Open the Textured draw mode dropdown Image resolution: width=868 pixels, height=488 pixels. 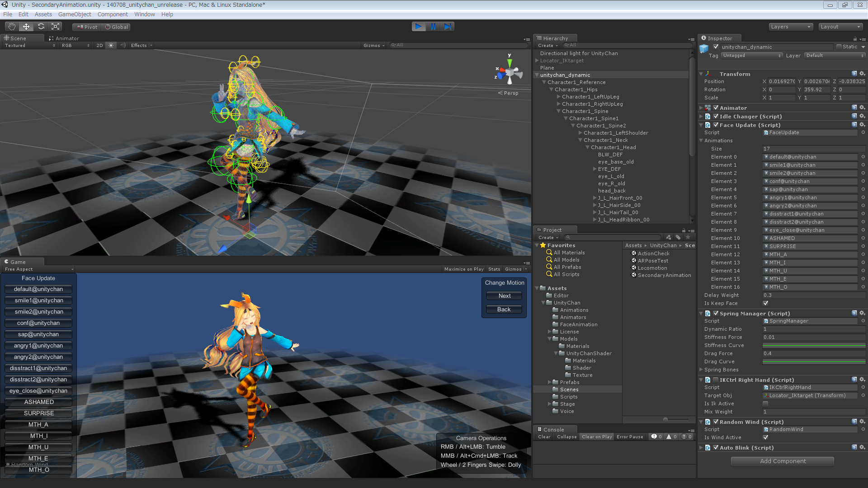[30, 46]
